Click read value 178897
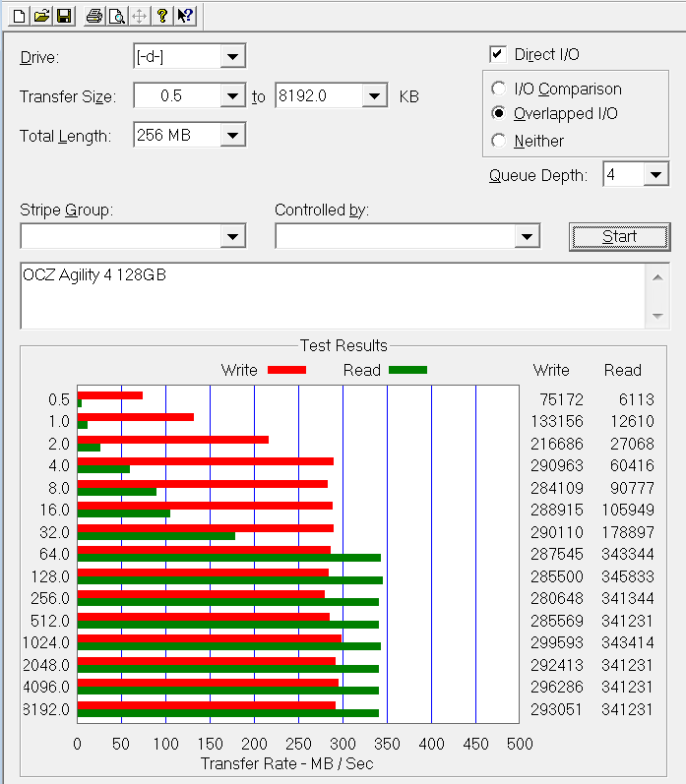 [x=628, y=532]
